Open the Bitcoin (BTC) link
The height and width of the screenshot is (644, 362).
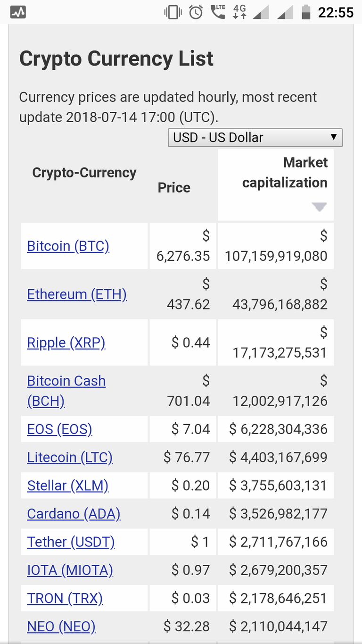coord(68,246)
